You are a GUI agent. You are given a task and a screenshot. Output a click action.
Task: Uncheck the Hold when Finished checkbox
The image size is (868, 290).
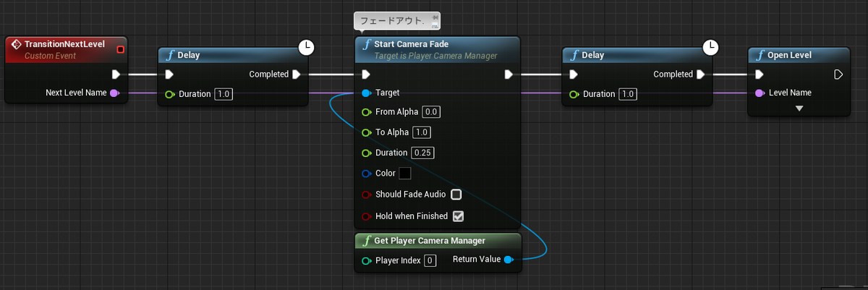458,216
